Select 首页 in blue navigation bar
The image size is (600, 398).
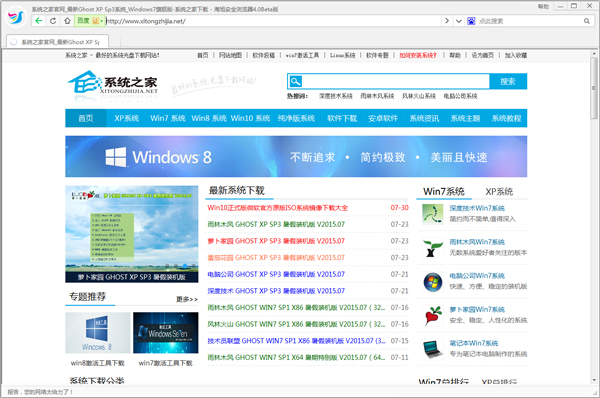pos(86,118)
